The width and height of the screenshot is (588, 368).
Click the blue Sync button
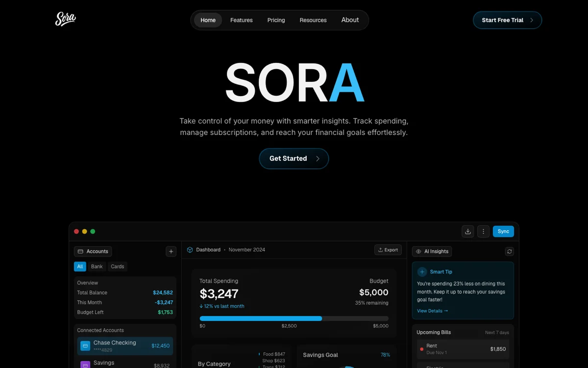point(503,231)
